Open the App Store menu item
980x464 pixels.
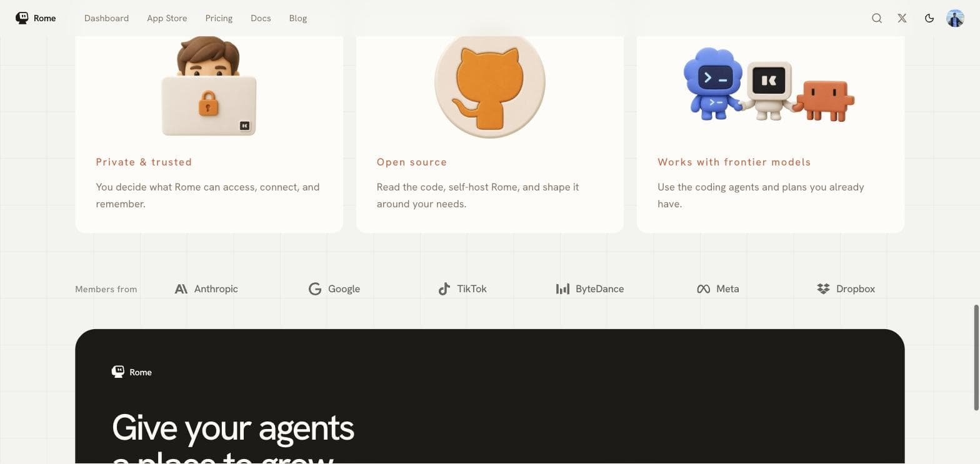tap(167, 18)
